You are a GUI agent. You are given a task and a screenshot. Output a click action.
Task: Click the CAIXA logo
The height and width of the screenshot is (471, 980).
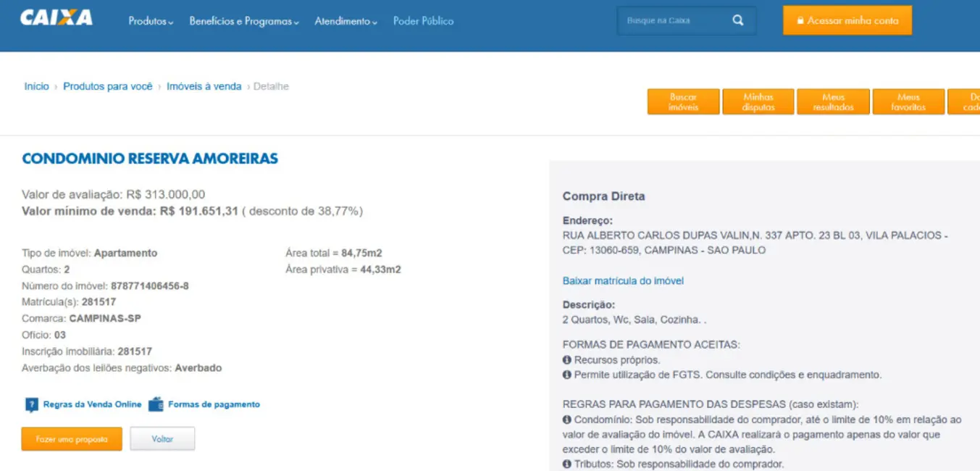click(x=56, y=18)
